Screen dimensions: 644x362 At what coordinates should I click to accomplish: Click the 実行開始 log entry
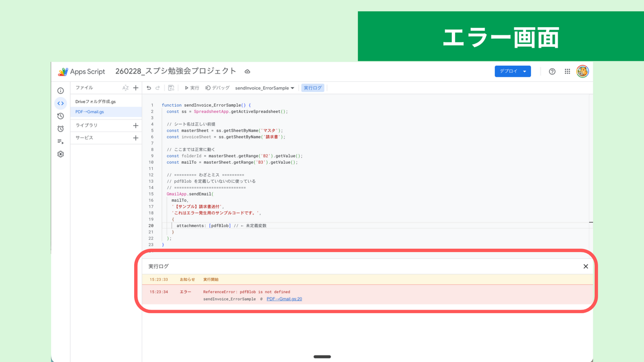click(211, 280)
